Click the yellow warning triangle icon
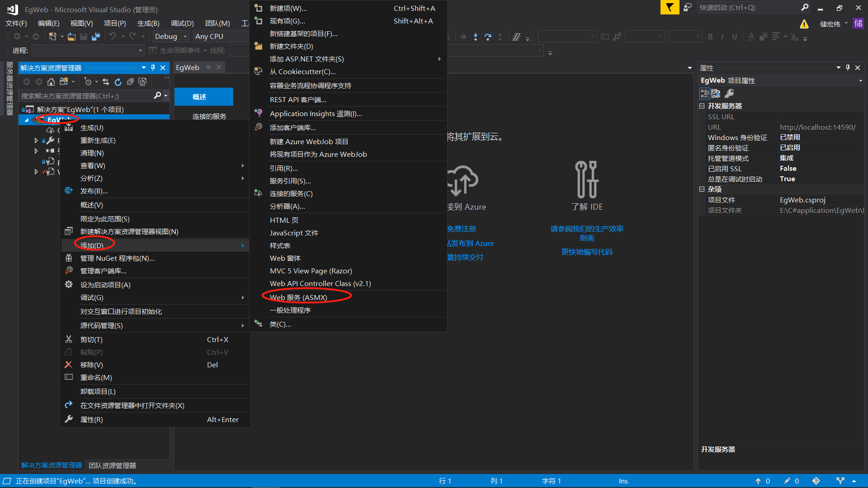The width and height of the screenshot is (868, 488). (804, 24)
